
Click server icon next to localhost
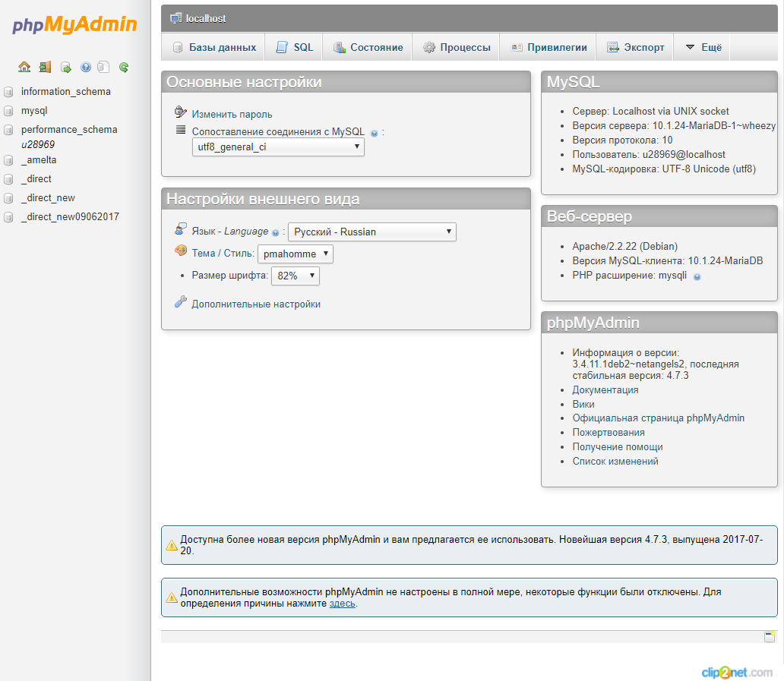[x=175, y=18]
